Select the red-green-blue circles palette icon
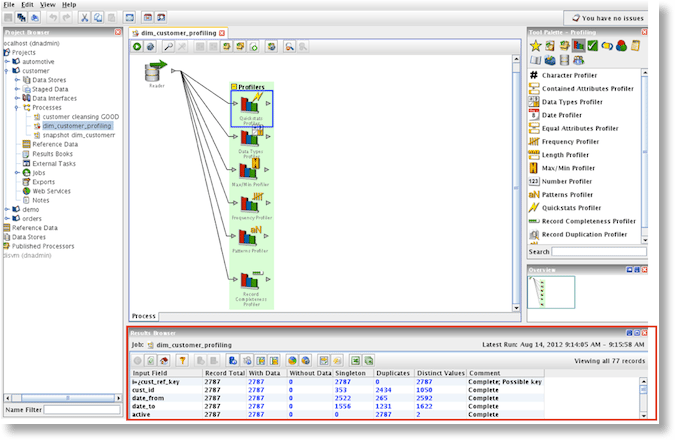 coord(621,46)
